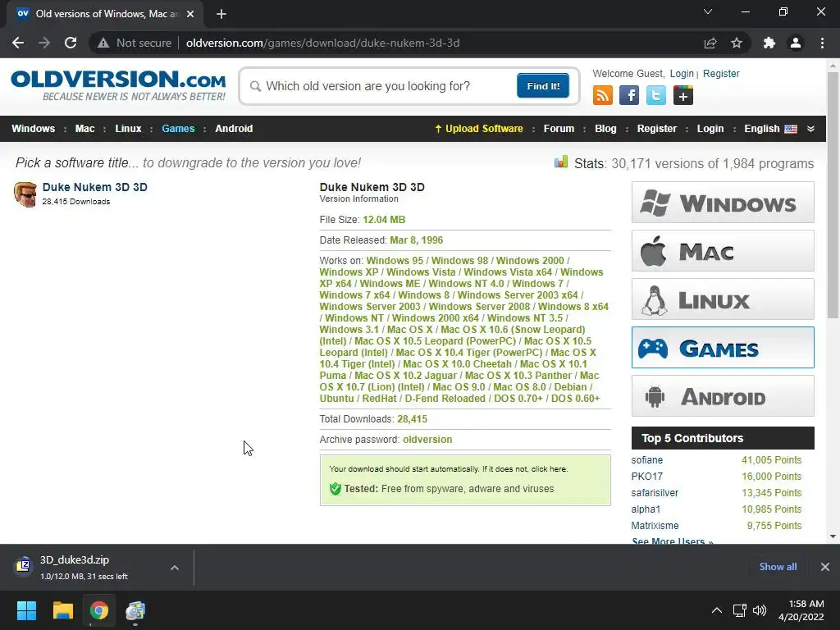
Task: Click the big Mac category button
Action: click(x=723, y=251)
